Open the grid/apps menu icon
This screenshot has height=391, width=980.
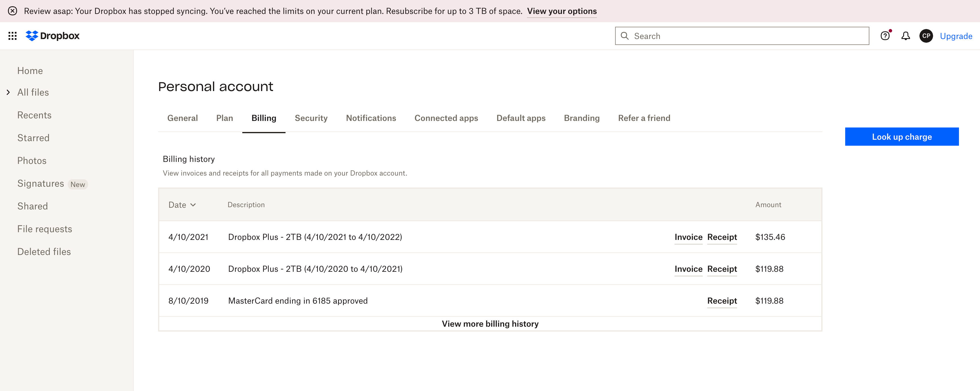[x=13, y=36]
